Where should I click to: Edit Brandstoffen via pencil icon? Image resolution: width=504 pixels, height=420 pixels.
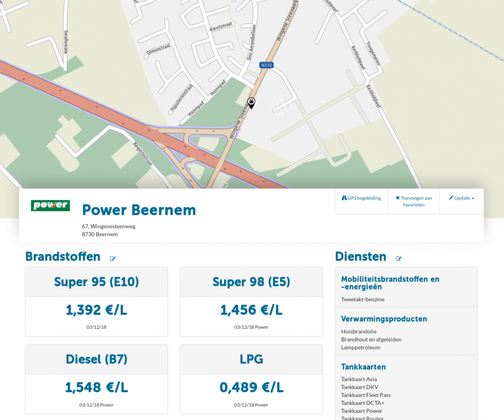click(x=113, y=259)
